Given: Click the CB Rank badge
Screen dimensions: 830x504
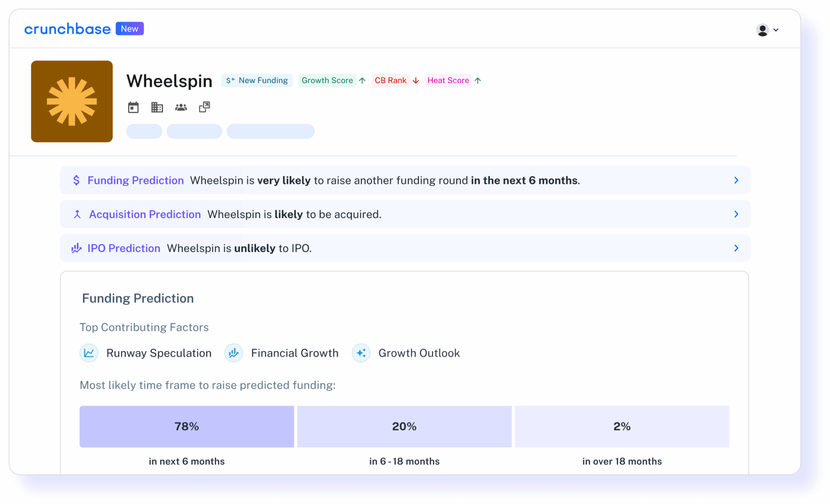Looking at the screenshot, I should 391,80.
